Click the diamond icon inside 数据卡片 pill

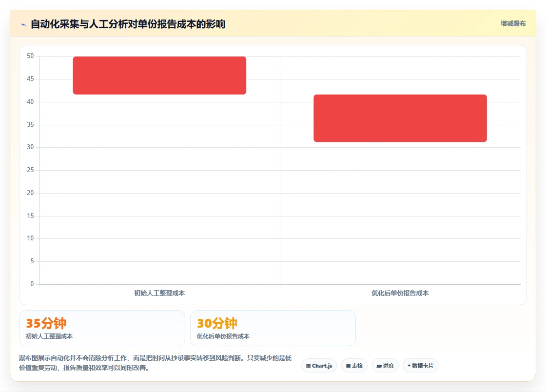tap(409, 366)
